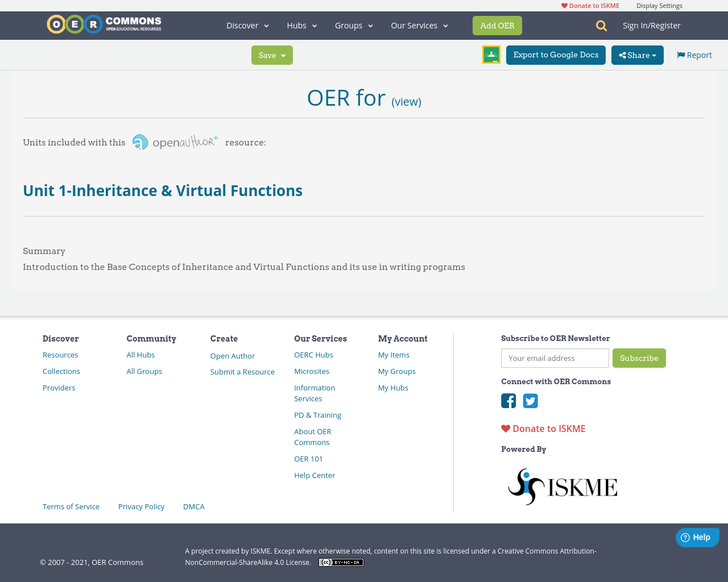Click the Report flag icon
Screen dimensions: 728x582
(681, 54)
